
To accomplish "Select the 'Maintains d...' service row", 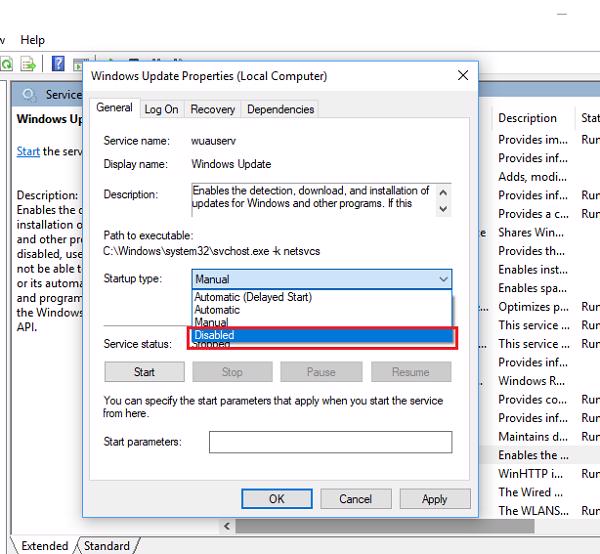I will pyautogui.click(x=533, y=436).
